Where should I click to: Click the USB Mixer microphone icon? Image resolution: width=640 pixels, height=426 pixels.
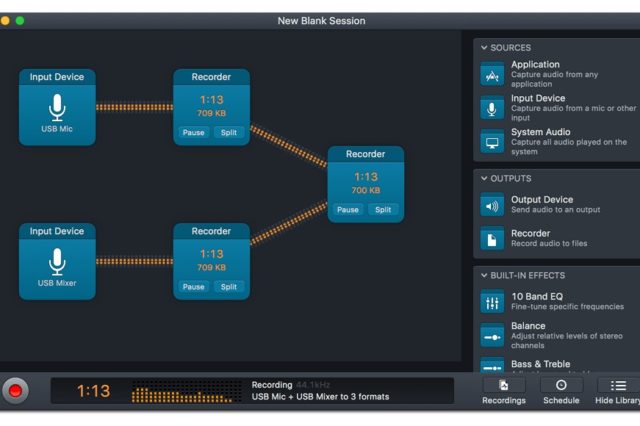[57, 262]
